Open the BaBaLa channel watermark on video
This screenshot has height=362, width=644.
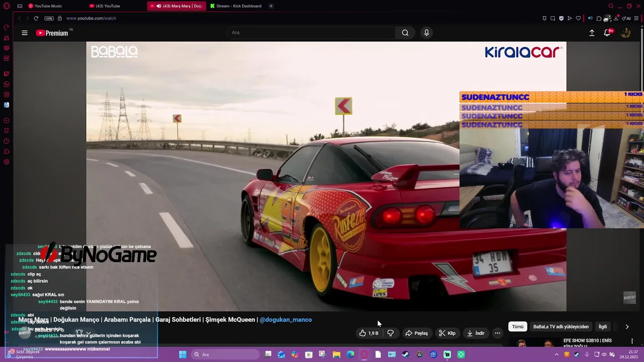pyautogui.click(x=629, y=298)
